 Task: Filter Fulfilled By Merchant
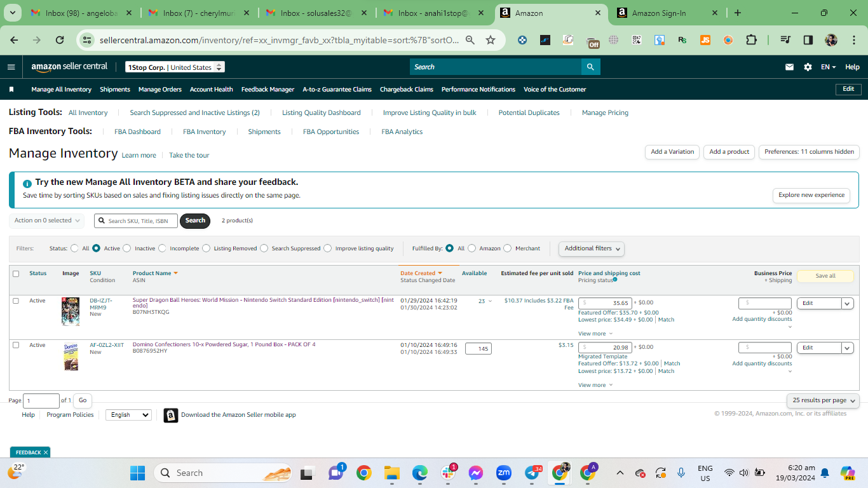click(x=507, y=248)
